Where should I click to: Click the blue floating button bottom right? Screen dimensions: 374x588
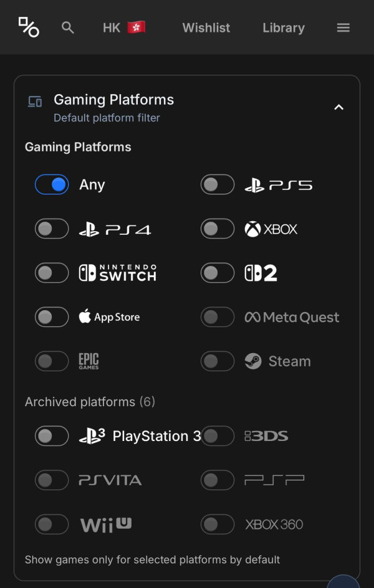(343, 584)
